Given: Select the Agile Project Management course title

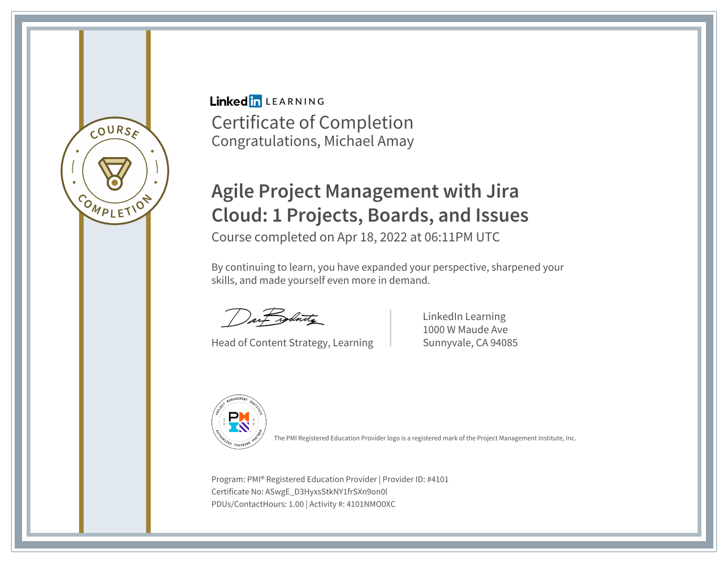Looking at the screenshot, I should point(369,203).
